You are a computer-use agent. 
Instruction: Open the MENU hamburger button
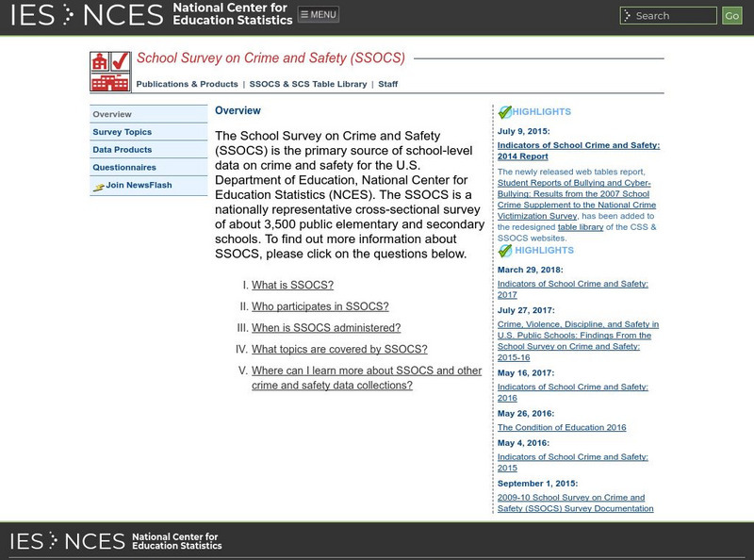pyautogui.click(x=319, y=14)
